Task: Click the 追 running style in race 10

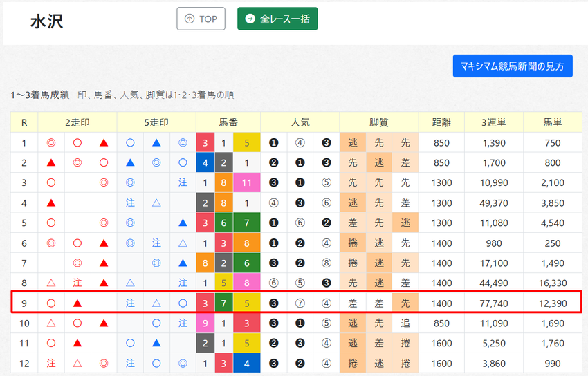Action: click(x=405, y=323)
